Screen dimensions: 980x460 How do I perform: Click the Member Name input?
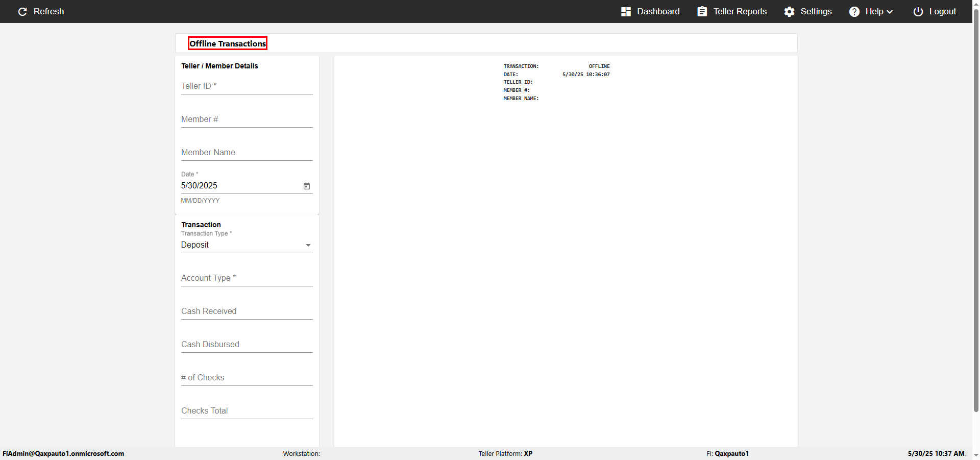tap(247, 153)
